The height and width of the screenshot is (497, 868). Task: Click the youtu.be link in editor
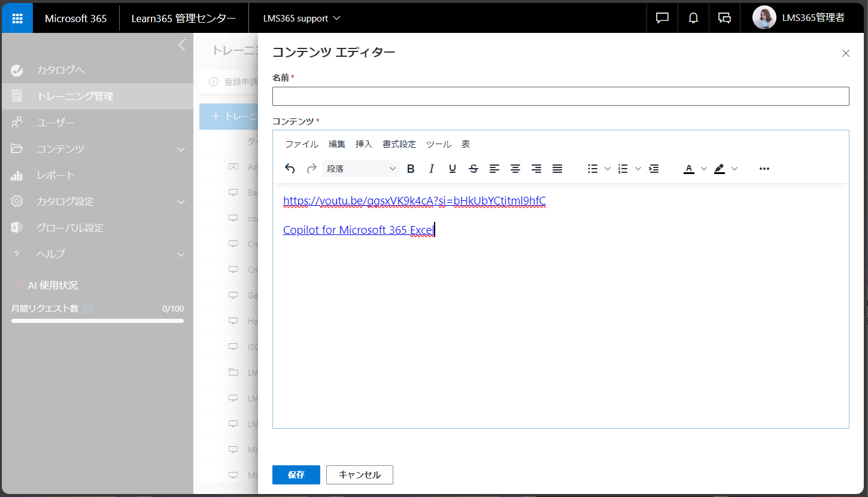414,201
